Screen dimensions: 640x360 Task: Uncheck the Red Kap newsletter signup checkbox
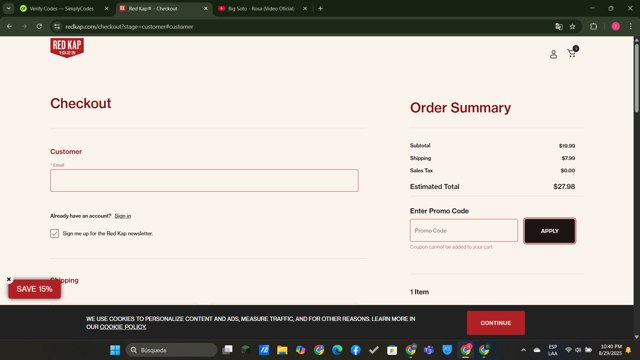coord(54,233)
